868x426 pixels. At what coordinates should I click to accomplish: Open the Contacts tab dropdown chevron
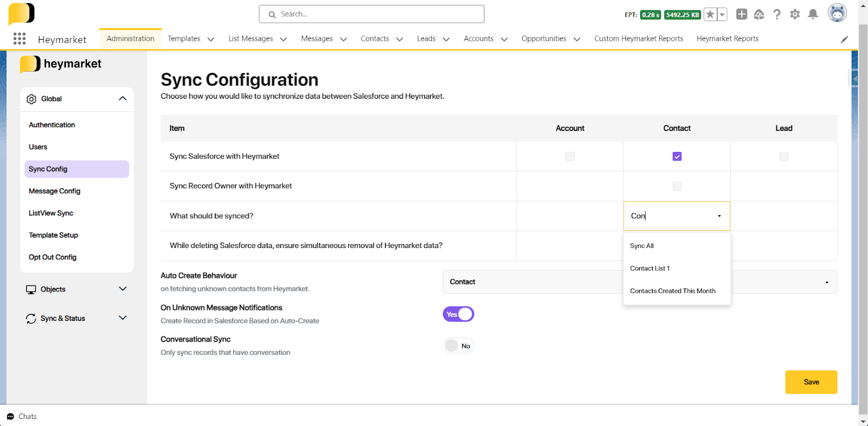click(x=400, y=39)
